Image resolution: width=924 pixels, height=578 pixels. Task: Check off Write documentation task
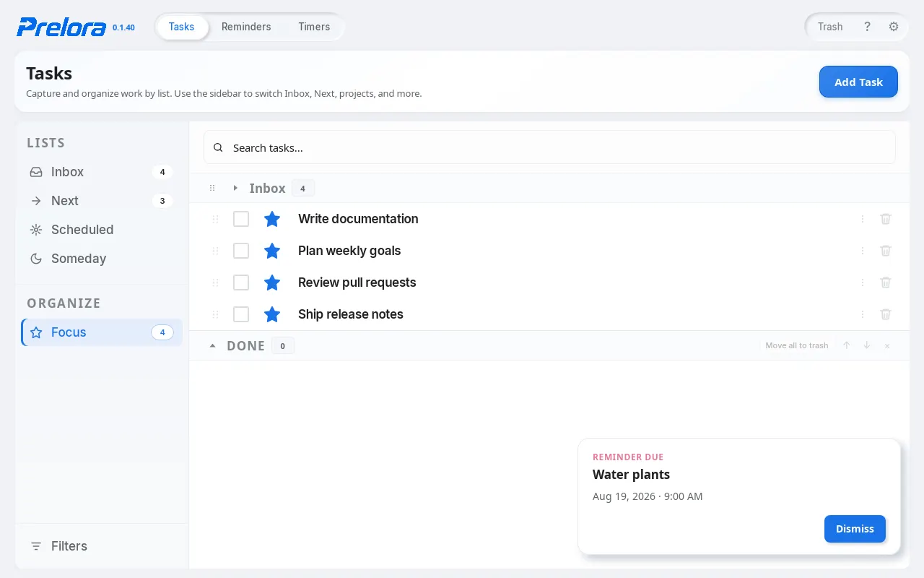[x=241, y=219]
